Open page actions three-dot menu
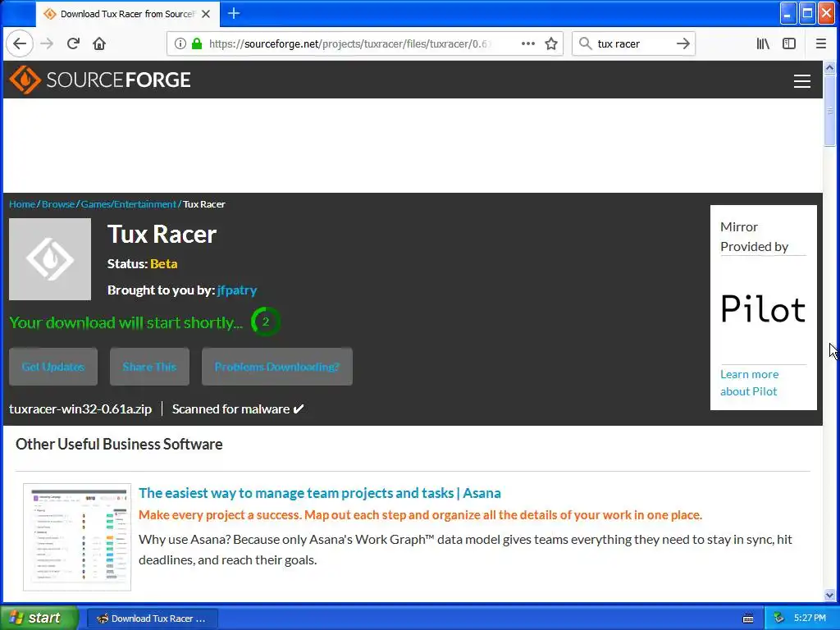This screenshot has height=630, width=840. pyautogui.click(x=528, y=44)
